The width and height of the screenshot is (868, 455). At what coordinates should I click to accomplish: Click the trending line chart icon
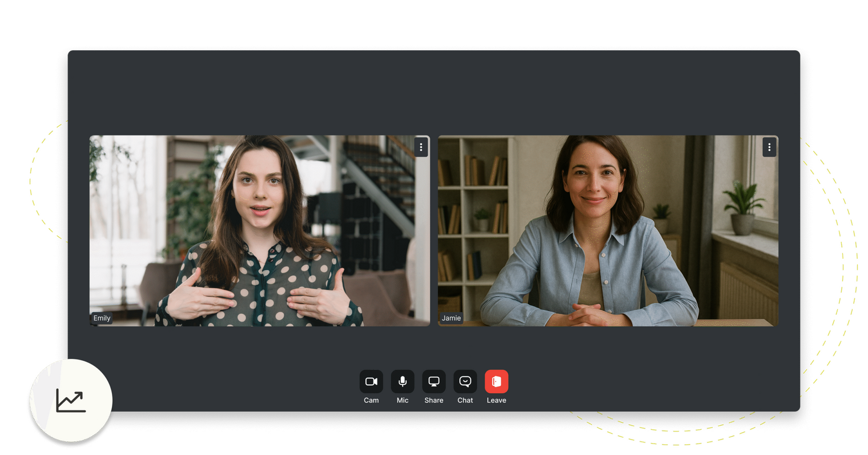[71, 400]
